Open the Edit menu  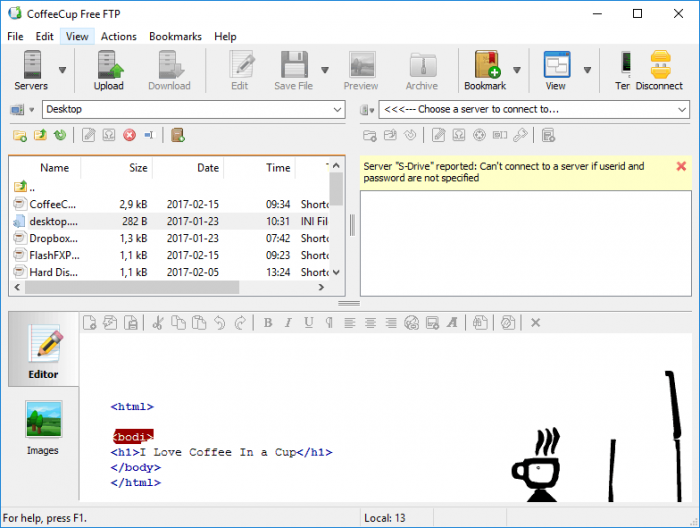coord(45,37)
